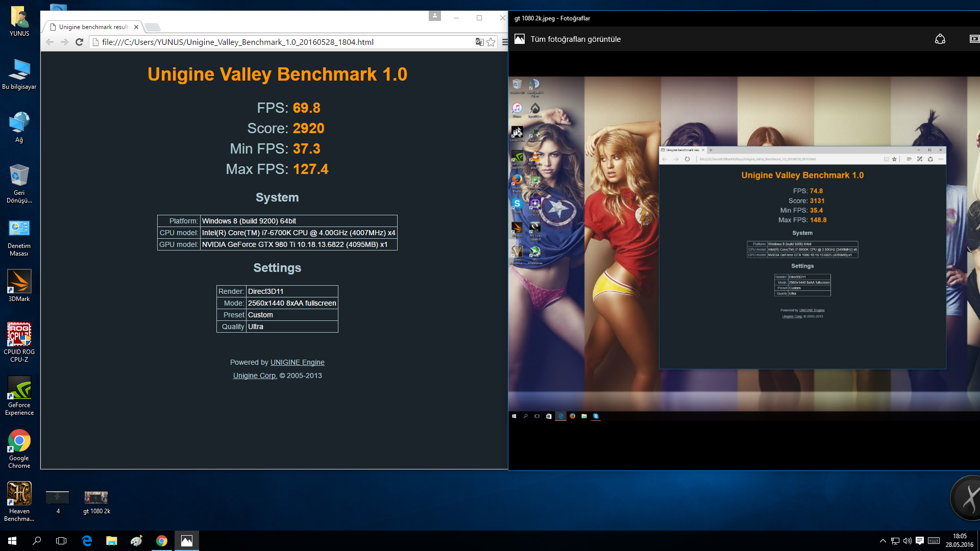Viewport: 980px width, 551px height.
Task: Click the Render cell Direct3D11
Action: (292, 291)
